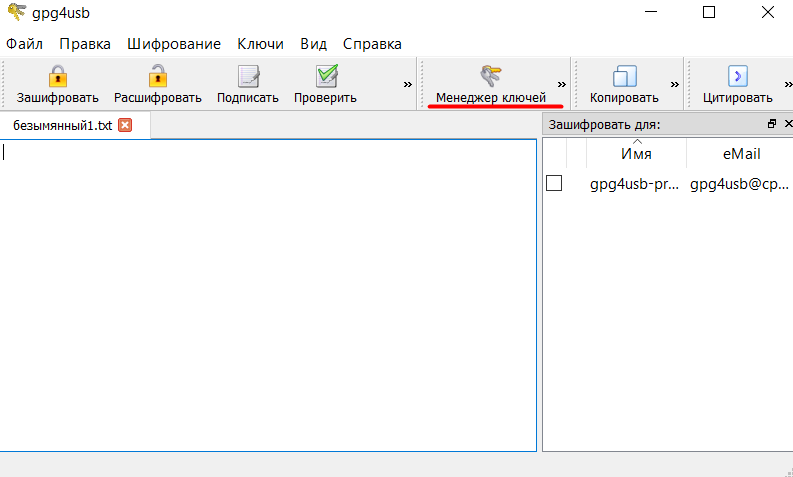Open the Ключи menu
Image resolution: width=793 pixels, height=477 pixels.
260,44
